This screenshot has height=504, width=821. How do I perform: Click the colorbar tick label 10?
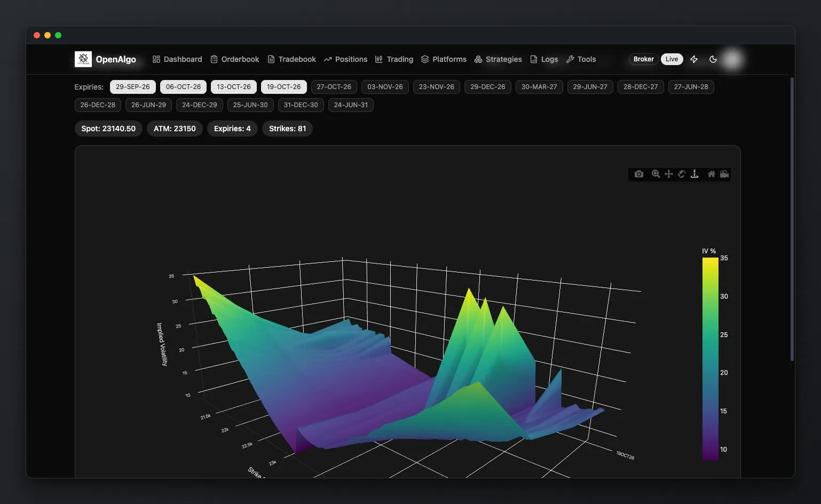723,450
